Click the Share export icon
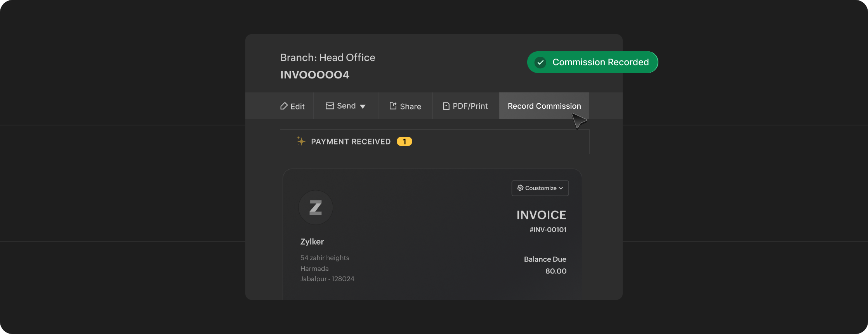This screenshot has width=868, height=334. coord(393,106)
